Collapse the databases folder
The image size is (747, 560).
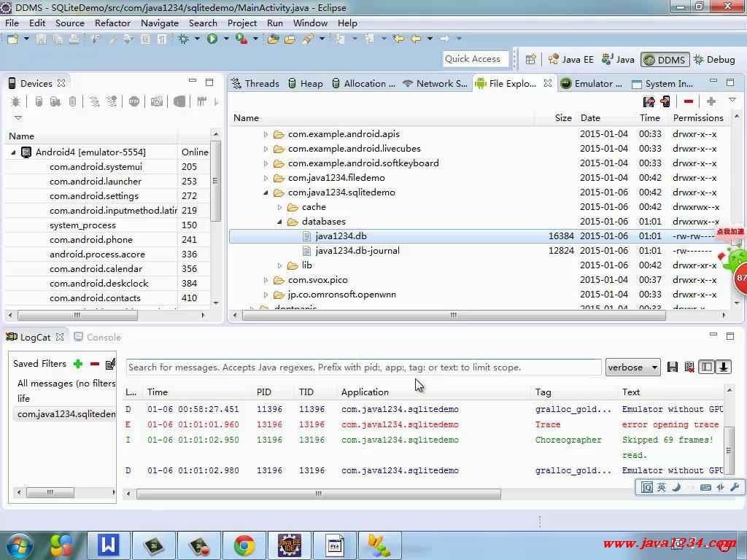pyautogui.click(x=279, y=222)
